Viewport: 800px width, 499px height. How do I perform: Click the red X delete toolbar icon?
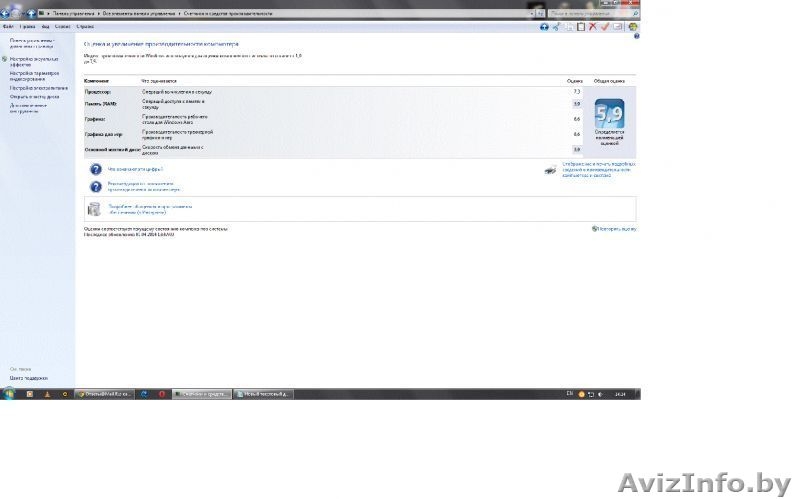593,27
